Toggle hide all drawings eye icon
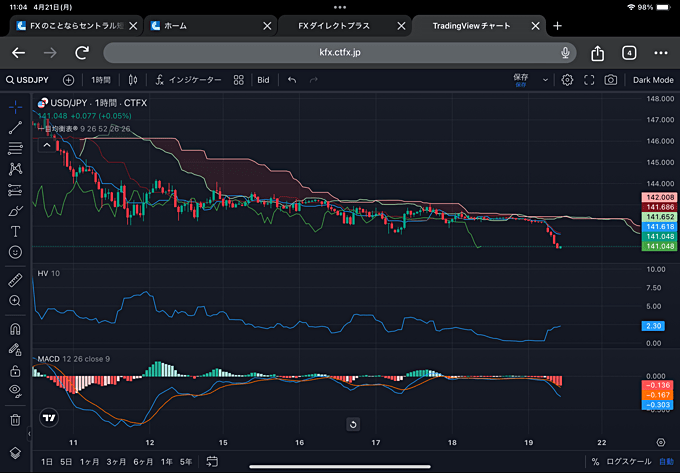This screenshot has height=473, width=680. pos(15,391)
